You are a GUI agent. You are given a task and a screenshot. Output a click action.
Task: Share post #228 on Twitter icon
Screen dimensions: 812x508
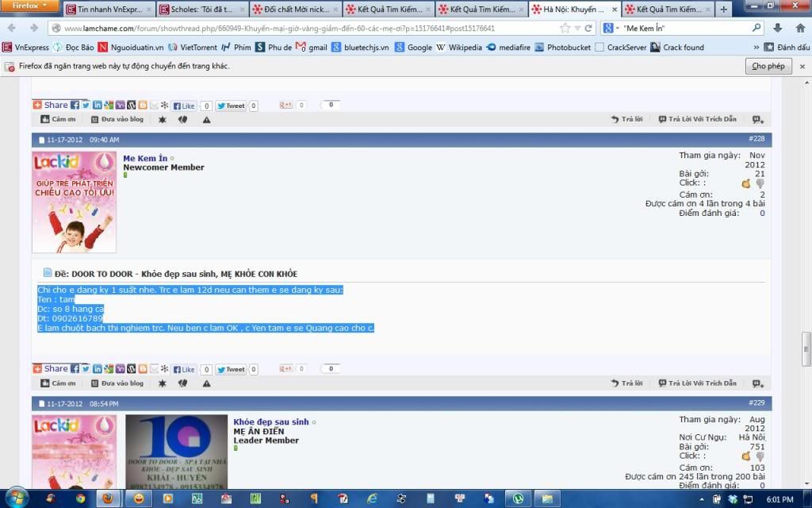point(86,369)
